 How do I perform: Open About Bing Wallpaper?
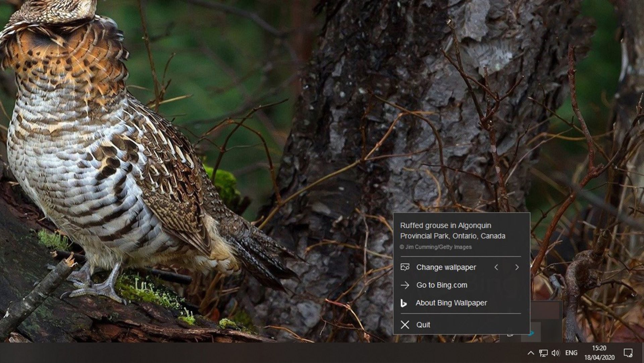click(x=451, y=303)
